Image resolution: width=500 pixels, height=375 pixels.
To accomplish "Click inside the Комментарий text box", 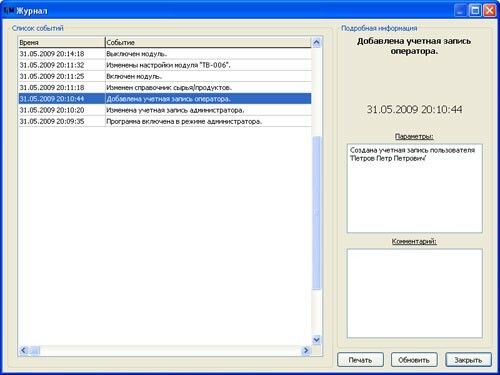I will [x=415, y=293].
